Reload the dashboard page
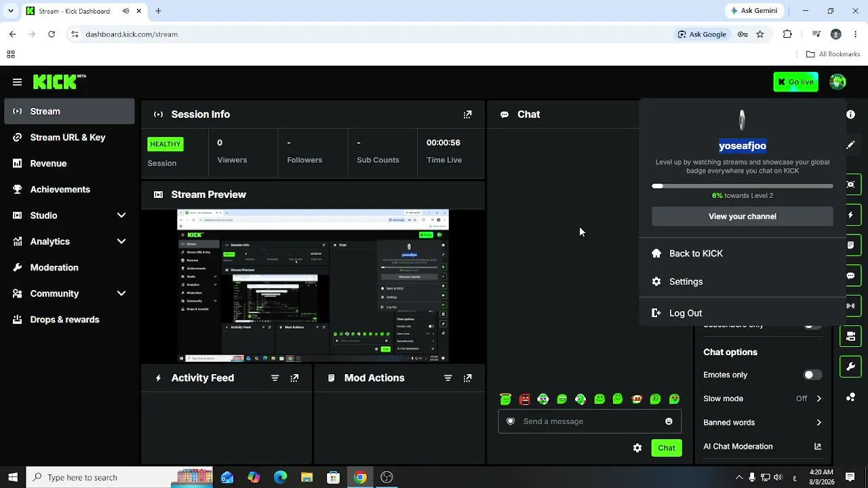The image size is (868, 488). click(52, 34)
